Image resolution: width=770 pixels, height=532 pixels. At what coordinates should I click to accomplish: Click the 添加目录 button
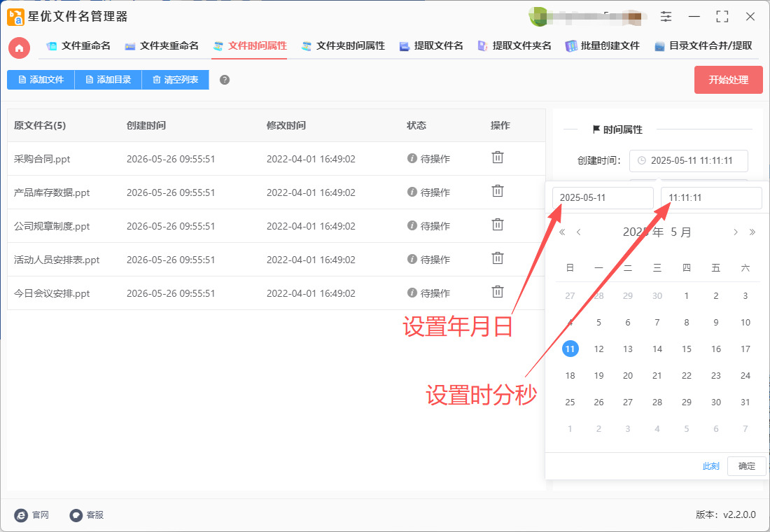[x=108, y=80]
